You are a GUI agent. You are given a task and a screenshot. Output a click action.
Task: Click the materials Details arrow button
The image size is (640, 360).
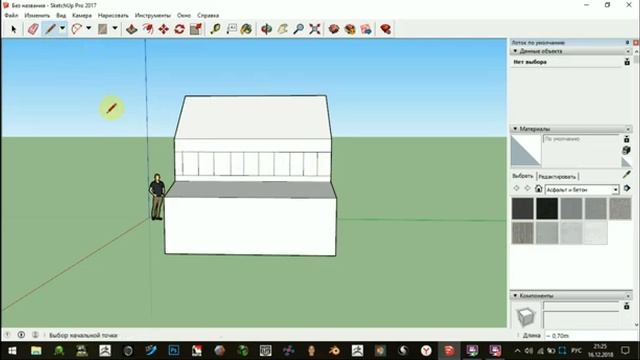pyautogui.click(x=627, y=188)
